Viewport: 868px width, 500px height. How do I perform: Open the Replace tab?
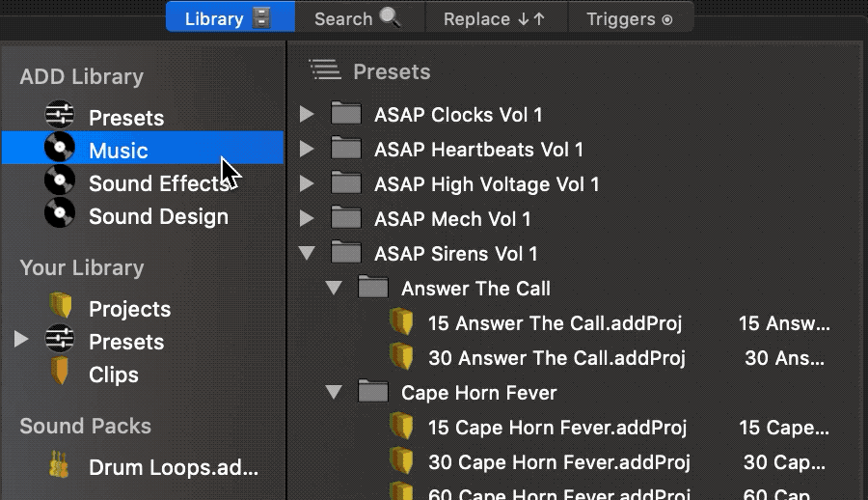(494, 18)
